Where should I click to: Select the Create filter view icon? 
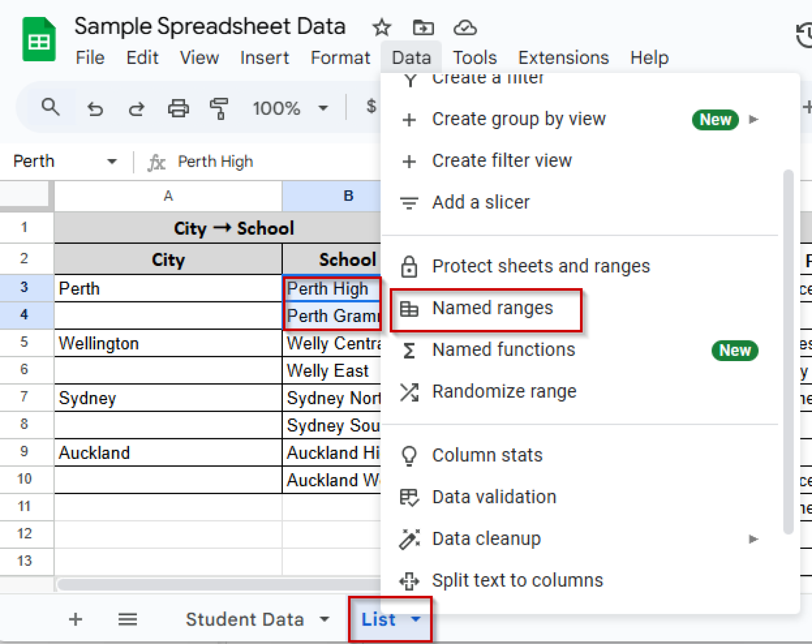click(x=409, y=161)
